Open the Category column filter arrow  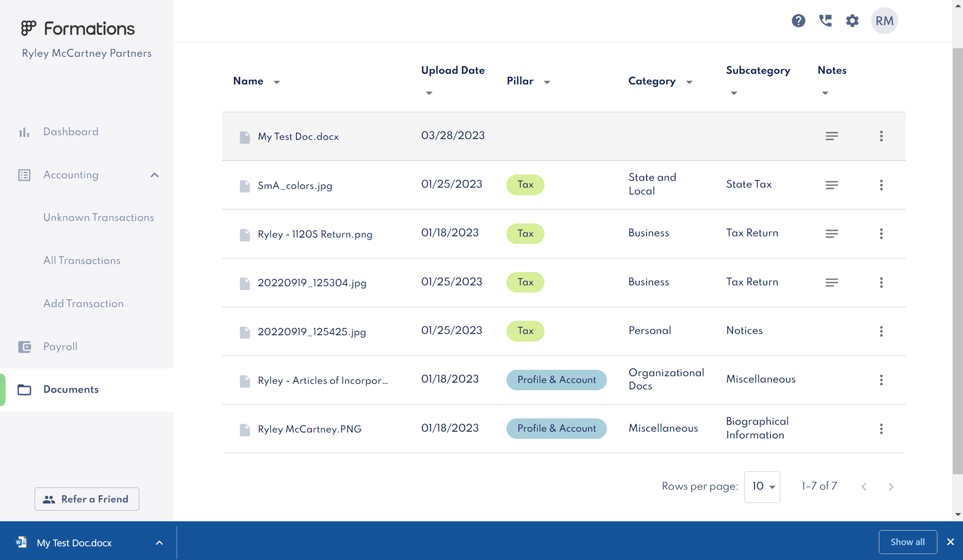689,83
